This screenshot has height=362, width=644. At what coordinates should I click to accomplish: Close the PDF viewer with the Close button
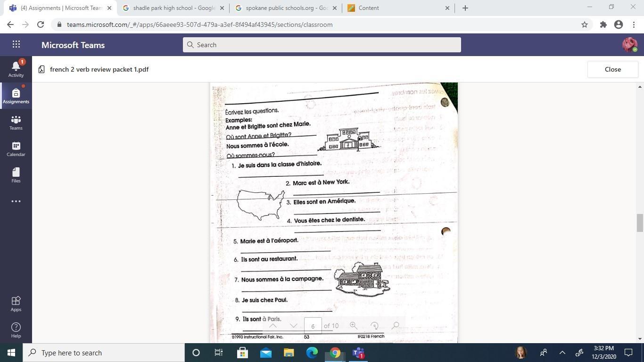[612, 69]
